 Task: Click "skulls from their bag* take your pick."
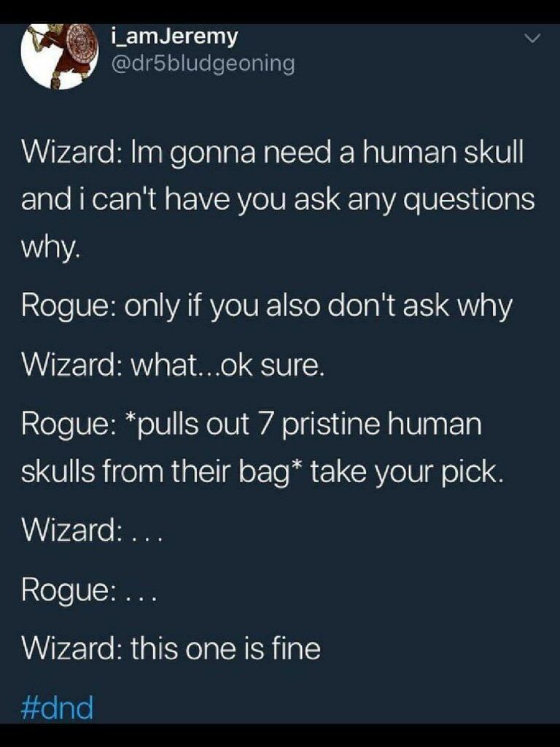[262, 472]
